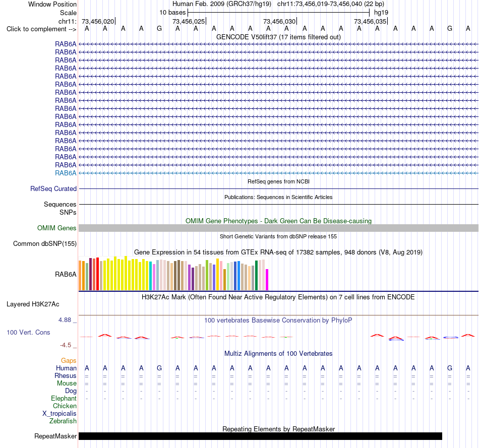
Task: Click the Scale row label
Action: (68, 13)
